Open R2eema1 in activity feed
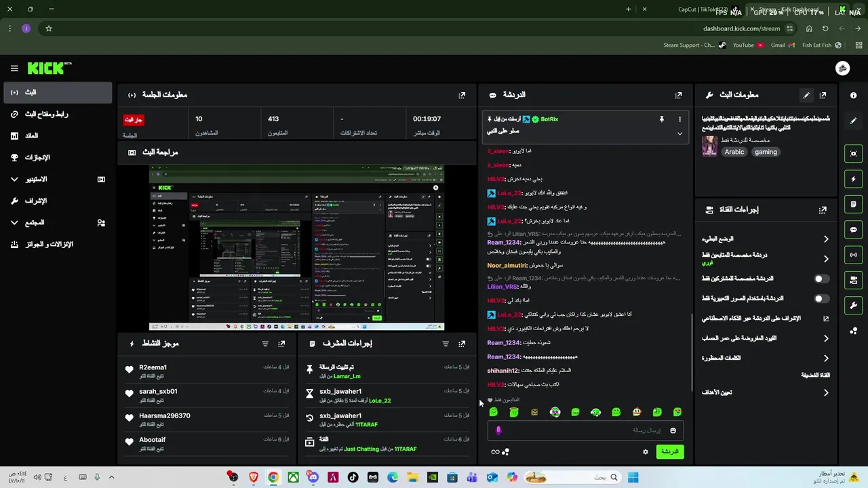Screen dimensions: 868x488 point(153,368)
